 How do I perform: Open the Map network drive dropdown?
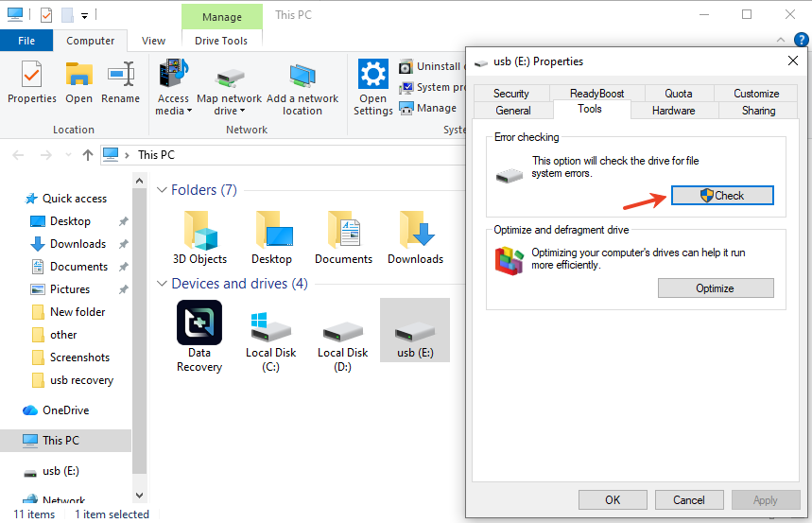[229, 88]
